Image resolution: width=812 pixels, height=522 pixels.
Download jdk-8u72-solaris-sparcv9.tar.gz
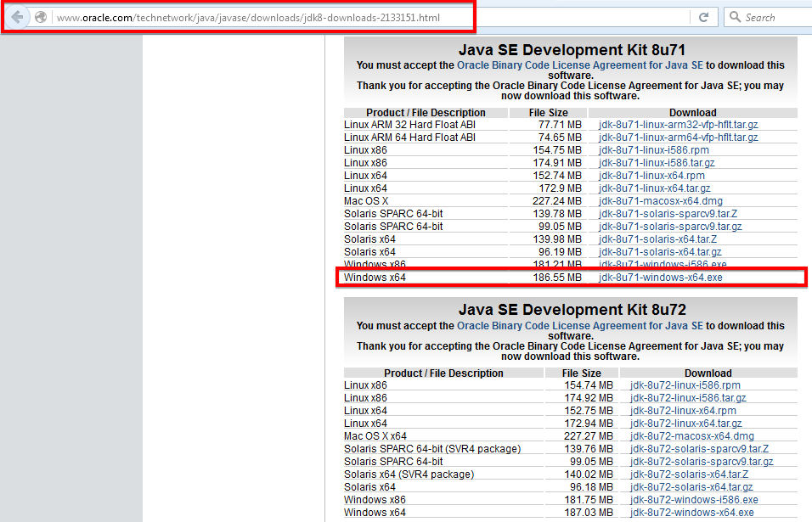pyautogui.click(x=702, y=462)
